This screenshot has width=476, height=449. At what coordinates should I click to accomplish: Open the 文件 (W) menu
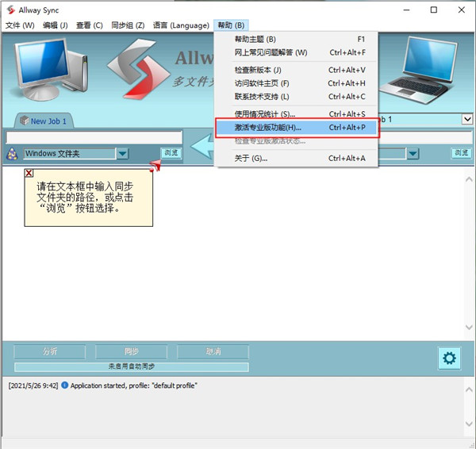point(20,25)
